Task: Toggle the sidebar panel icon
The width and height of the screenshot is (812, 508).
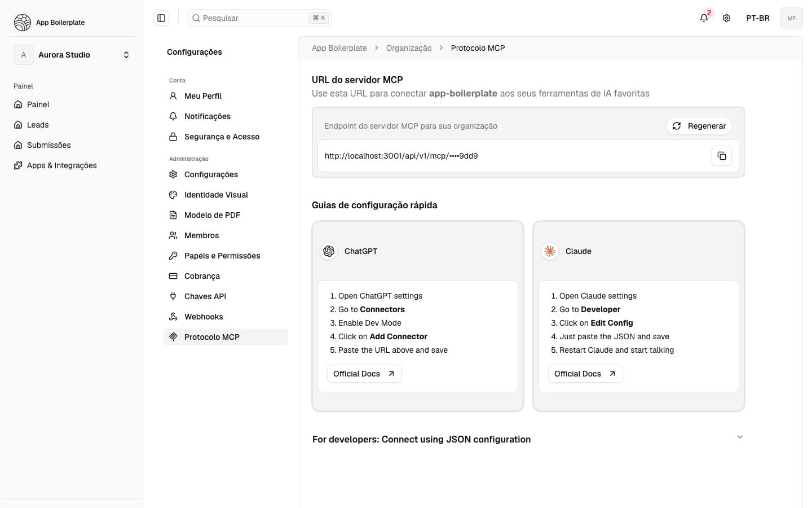Action: click(x=161, y=18)
